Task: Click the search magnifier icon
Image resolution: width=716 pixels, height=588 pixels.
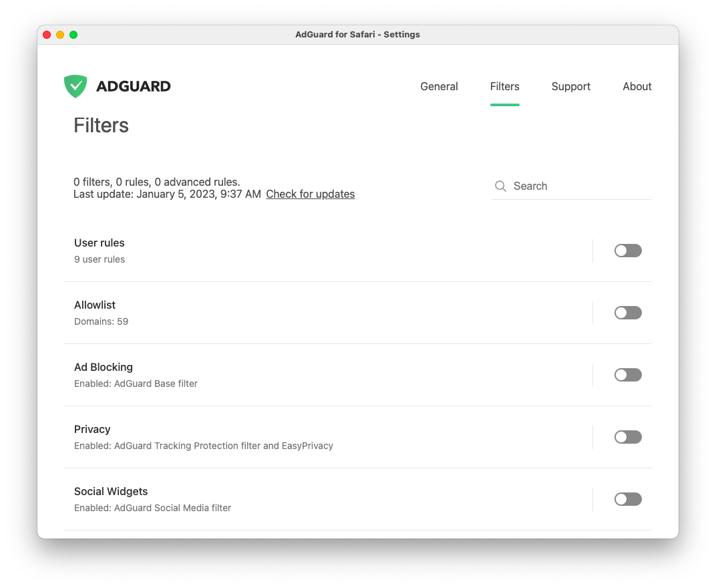Action: (x=500, y=186)
